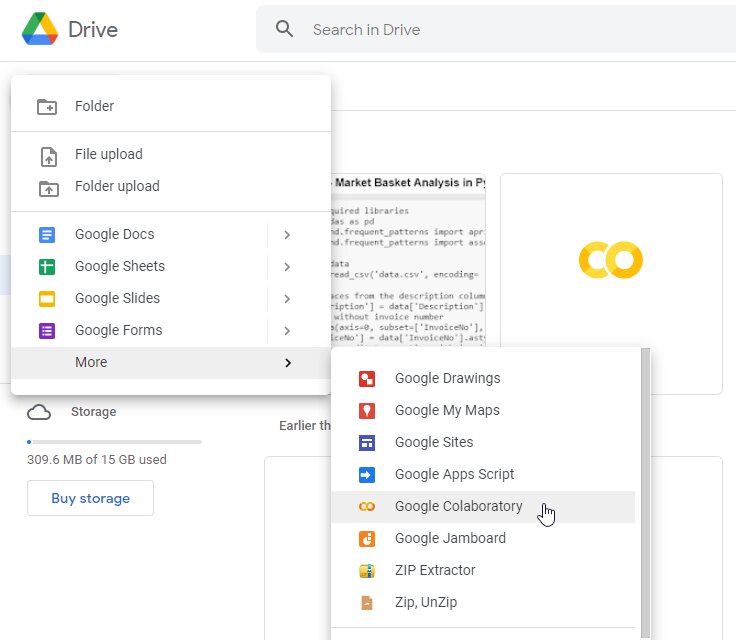Expand the Google Docs submenu arrow
Viewport: 736px width, 640px height.
[287, 234]
